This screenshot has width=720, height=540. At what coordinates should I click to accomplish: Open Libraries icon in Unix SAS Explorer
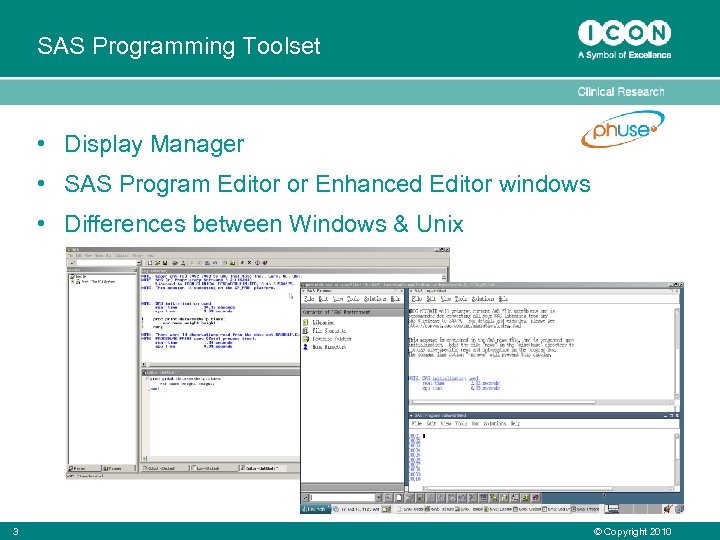point(306,322)
